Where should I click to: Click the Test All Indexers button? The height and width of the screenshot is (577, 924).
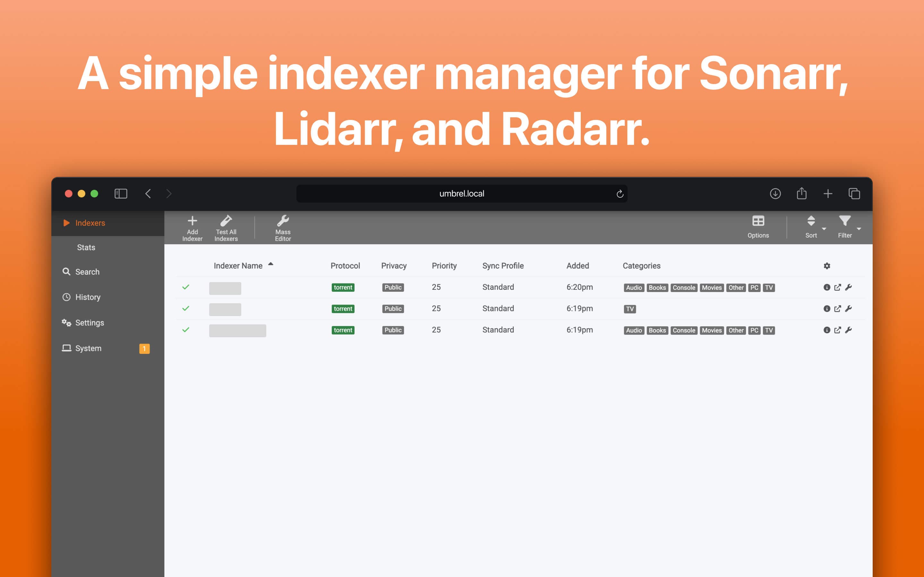(226, 226)
